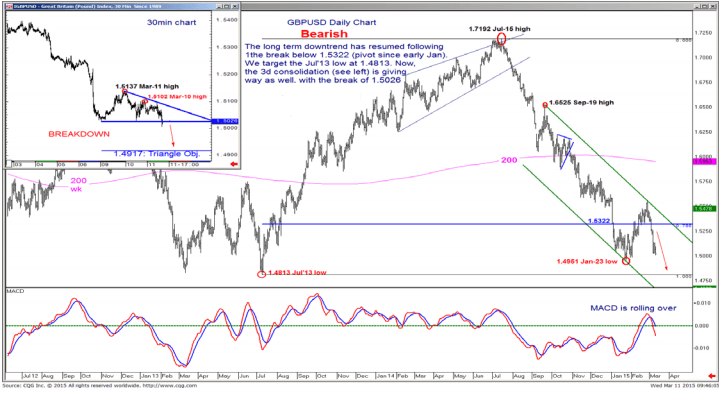
Task: Click the blue 1.5026 price label on inset axis
Action: (x=225, y=121)
